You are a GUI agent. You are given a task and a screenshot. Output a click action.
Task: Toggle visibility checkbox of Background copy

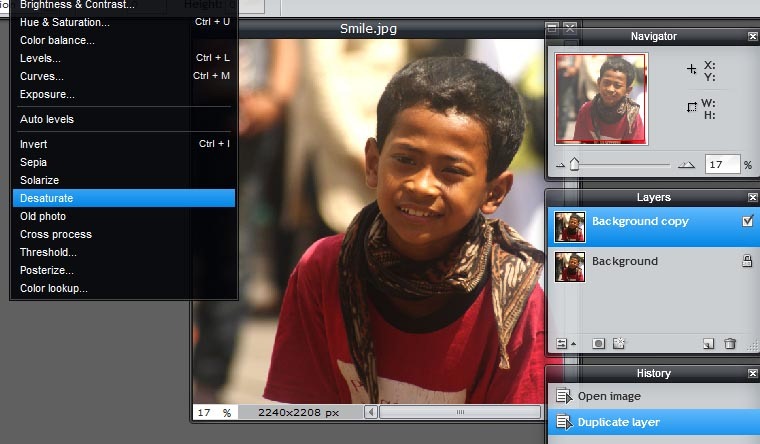tap(747, 221)
